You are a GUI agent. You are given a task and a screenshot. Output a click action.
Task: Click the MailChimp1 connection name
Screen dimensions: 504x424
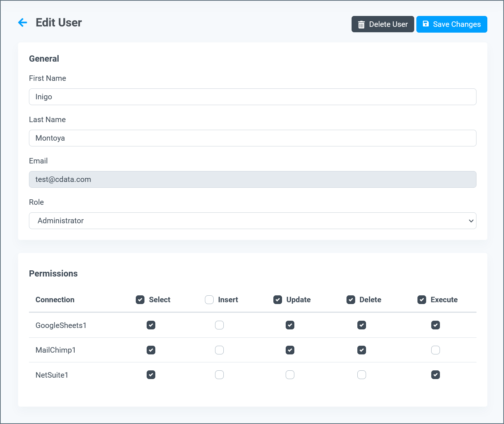click(x=55, y=350)
